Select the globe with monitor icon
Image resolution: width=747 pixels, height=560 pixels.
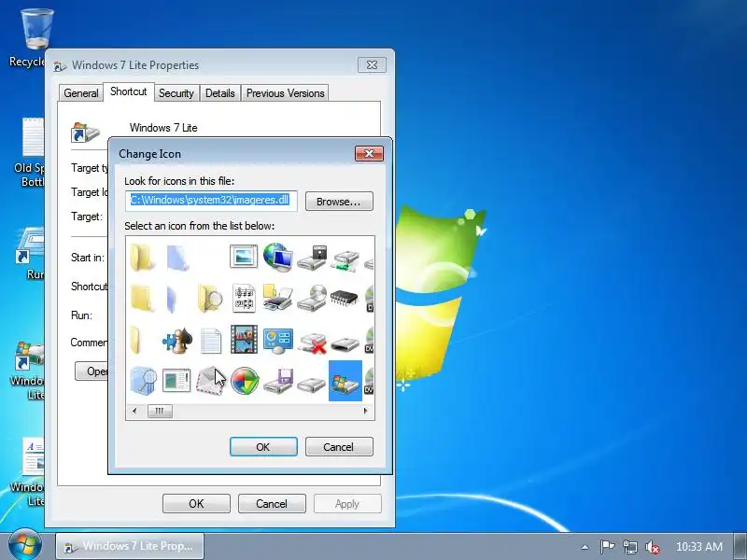click(277, 258)
